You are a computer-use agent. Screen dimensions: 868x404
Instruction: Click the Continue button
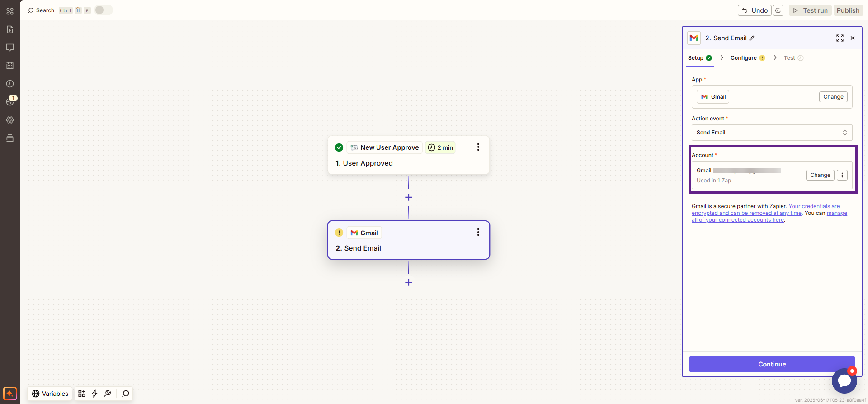click(772, 364)
